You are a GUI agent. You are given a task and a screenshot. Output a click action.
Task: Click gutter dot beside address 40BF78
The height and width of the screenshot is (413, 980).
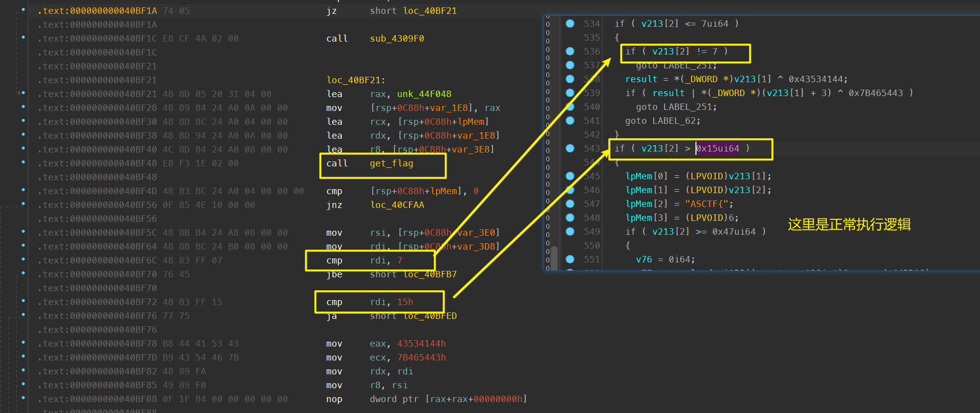click(23, 343)
